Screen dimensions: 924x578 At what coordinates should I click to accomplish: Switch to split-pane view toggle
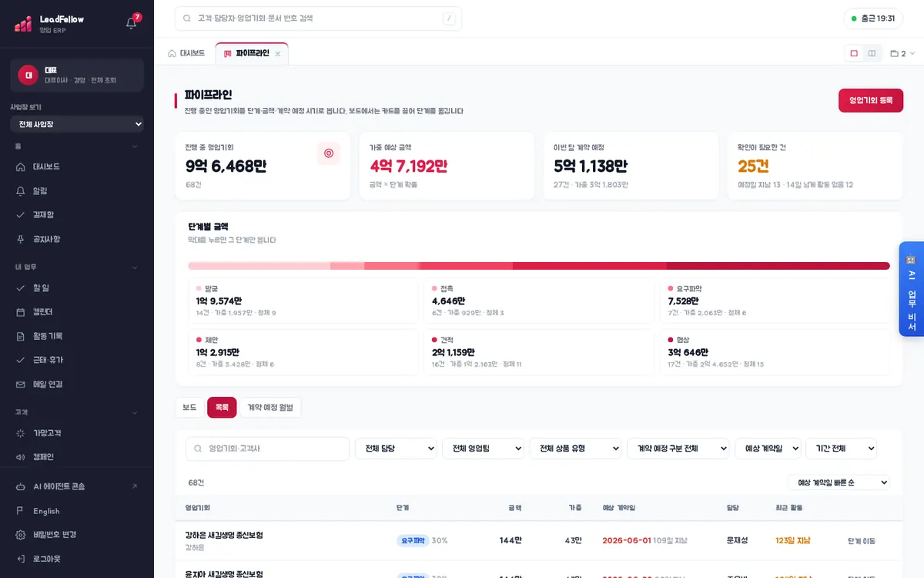click(x=872, y=53)
